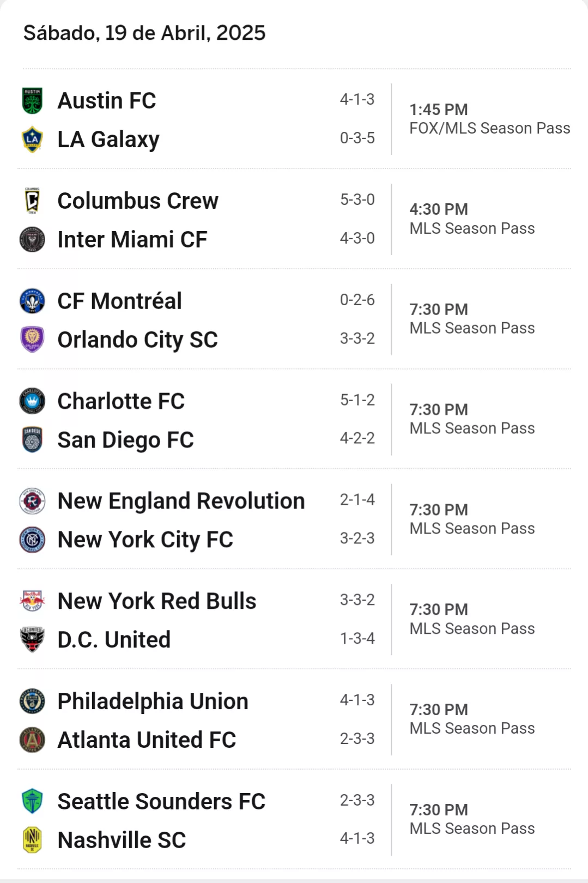
Task: Tap the Orlando City SC lion crest
Action: pos(32,340)
